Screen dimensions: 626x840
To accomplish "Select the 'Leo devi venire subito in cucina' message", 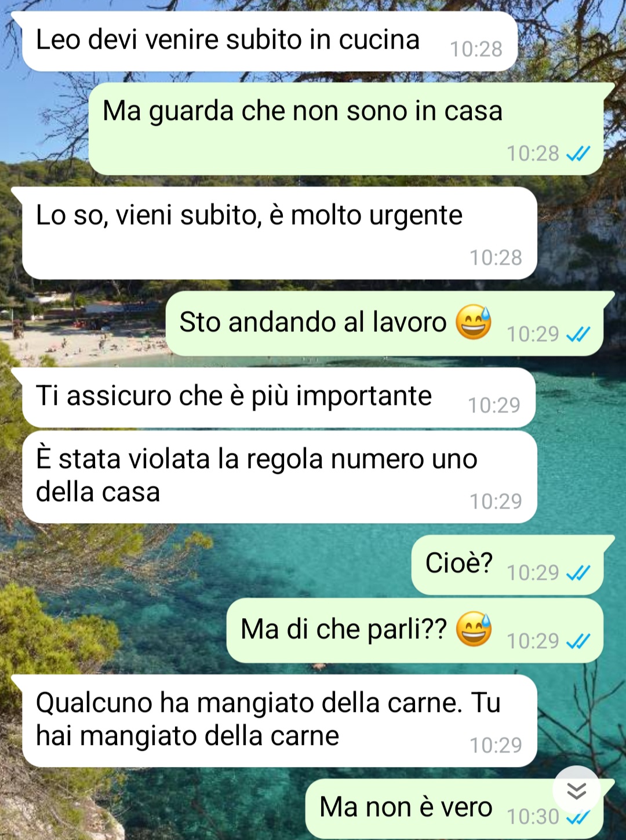I will coord(270,42).
